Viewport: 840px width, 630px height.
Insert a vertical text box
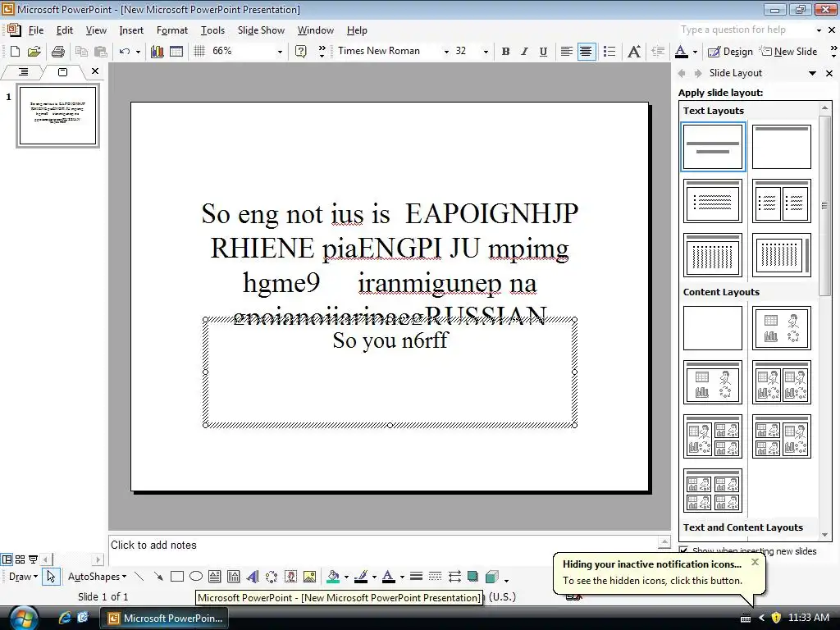coord(234,577)
